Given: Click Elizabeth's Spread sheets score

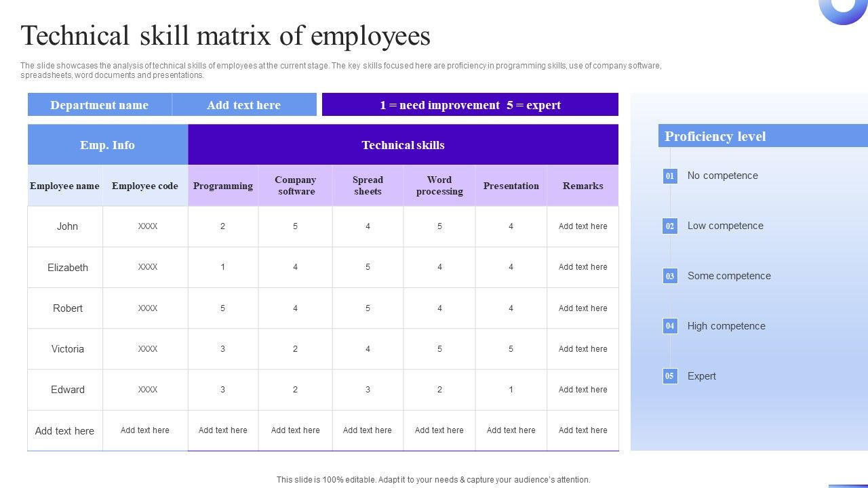Looking at the screenshot, I should (x=368, y=267).
